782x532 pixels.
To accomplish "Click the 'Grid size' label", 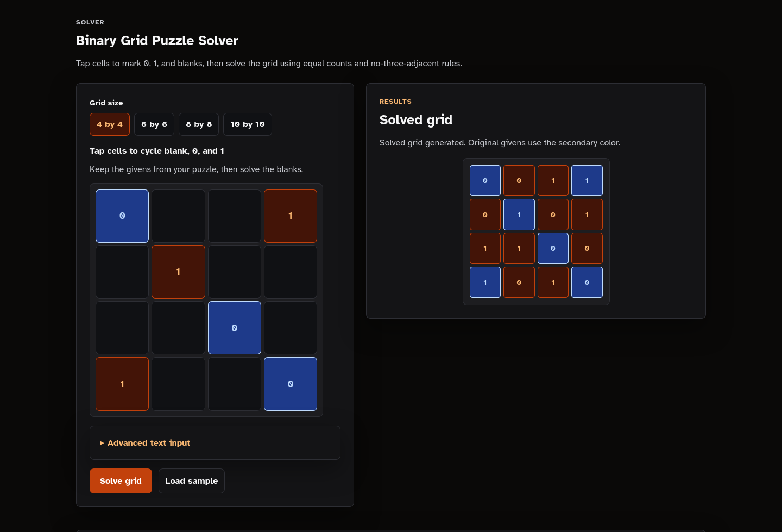I will point(106,103).
